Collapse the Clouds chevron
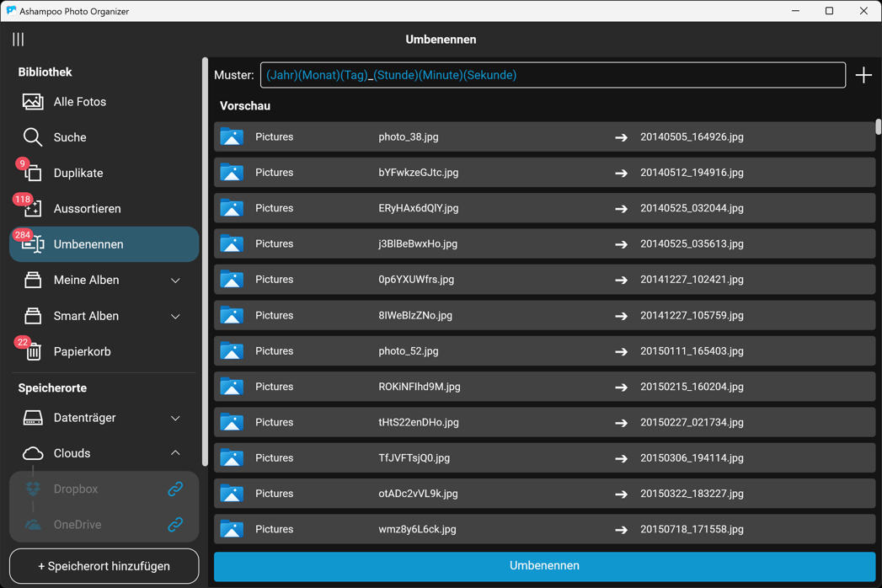The height and width of the screenshot is (588, 882). click(x=175, y=453)
